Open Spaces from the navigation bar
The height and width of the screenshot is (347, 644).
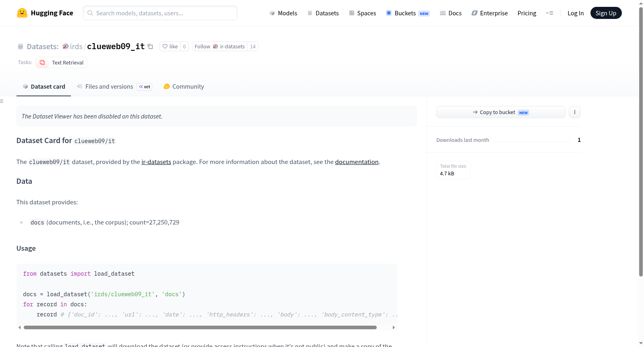(362, 13)
